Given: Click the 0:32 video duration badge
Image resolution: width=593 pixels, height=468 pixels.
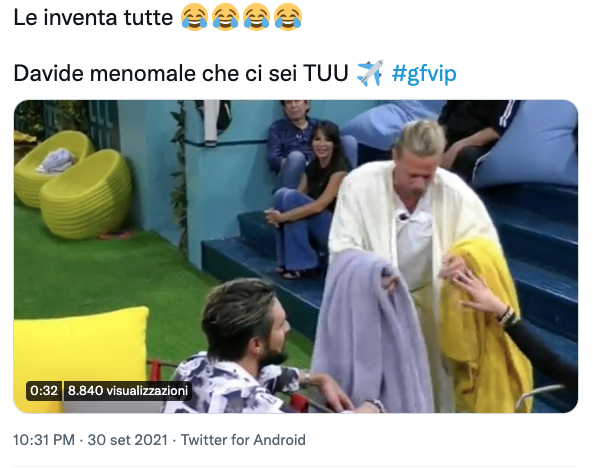Looking at the screenshot, I should pos(44,390).
